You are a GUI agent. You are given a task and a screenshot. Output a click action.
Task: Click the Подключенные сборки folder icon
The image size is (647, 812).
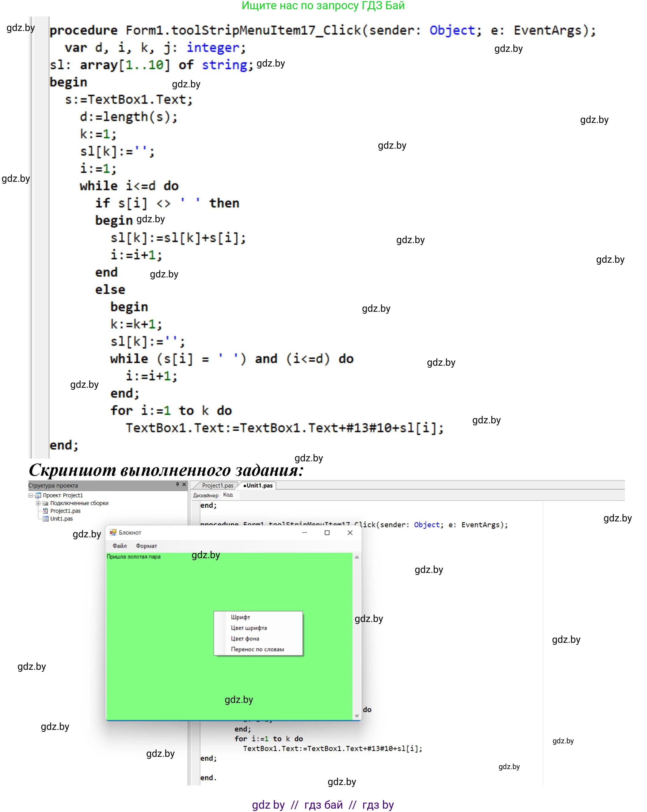[x=45, y=504]
